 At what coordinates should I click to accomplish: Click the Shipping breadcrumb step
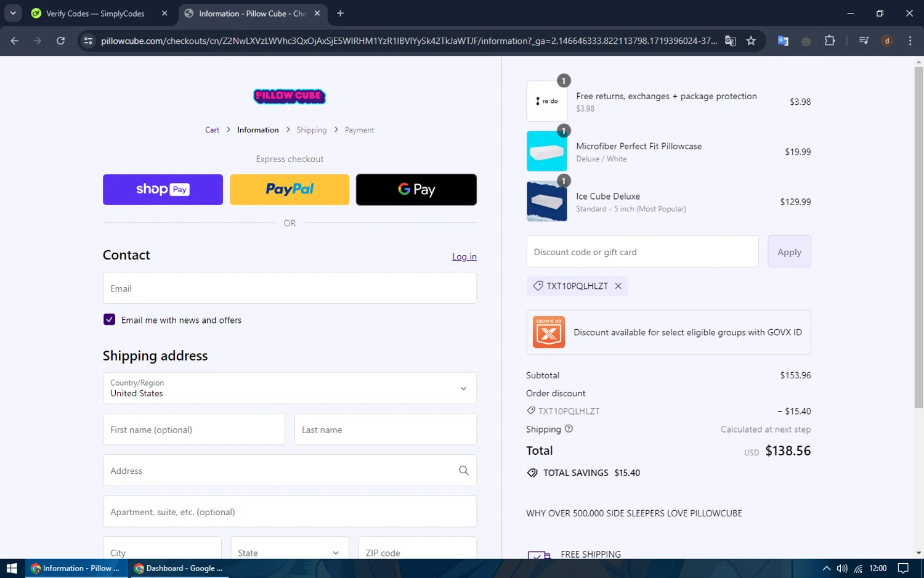pos(312,130)
